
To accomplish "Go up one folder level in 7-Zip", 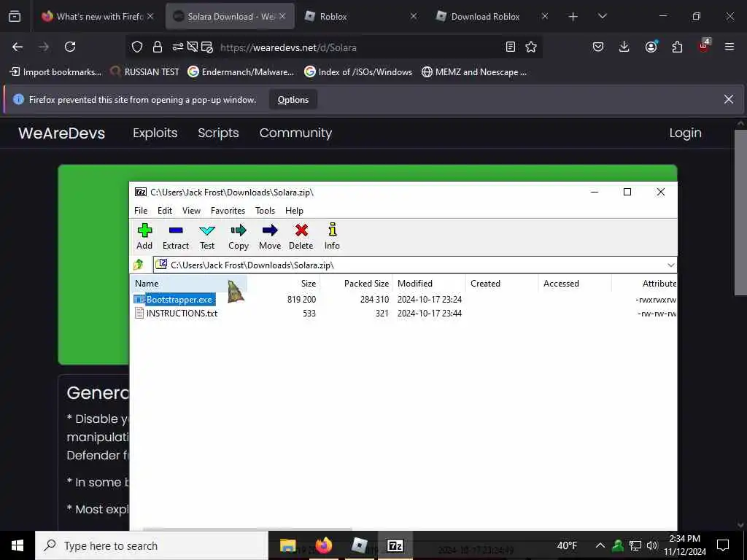I will point(139,265).
